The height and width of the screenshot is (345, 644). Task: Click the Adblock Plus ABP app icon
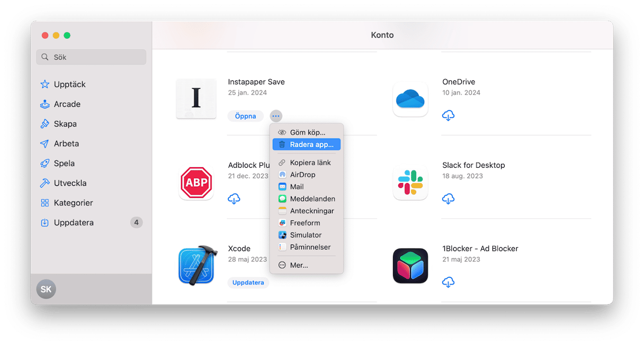[196, 183]
